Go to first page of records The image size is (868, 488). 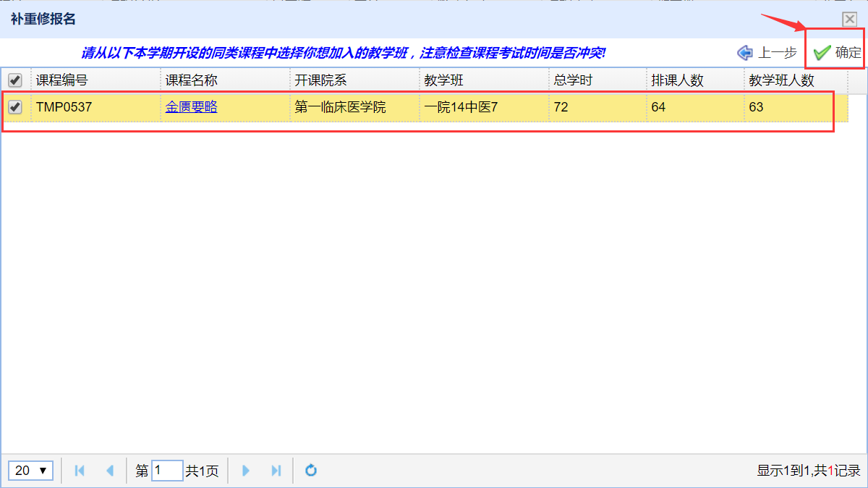pos(80,471)
